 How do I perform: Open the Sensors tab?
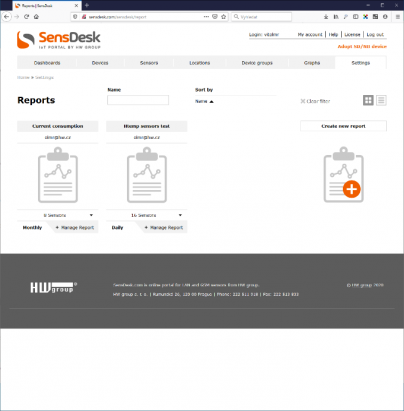(x=149, y=63)
